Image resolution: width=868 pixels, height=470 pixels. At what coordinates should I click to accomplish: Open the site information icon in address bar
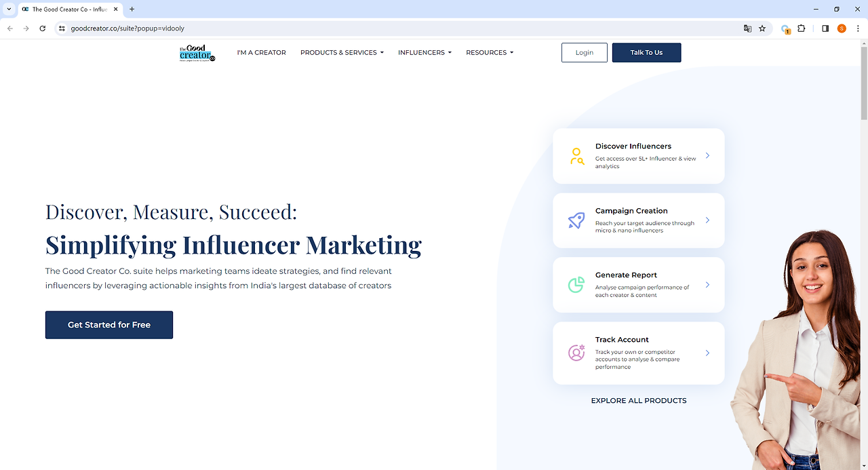62,28
